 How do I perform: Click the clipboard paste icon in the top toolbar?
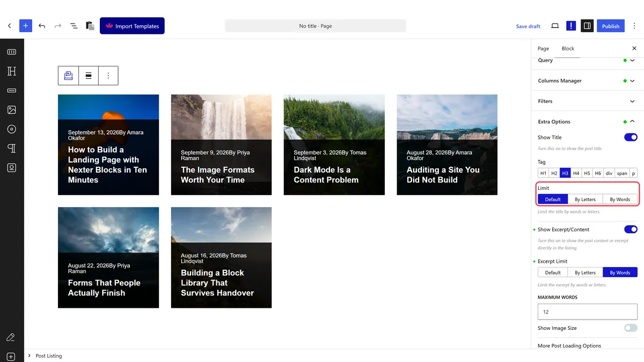pos(90,26)
